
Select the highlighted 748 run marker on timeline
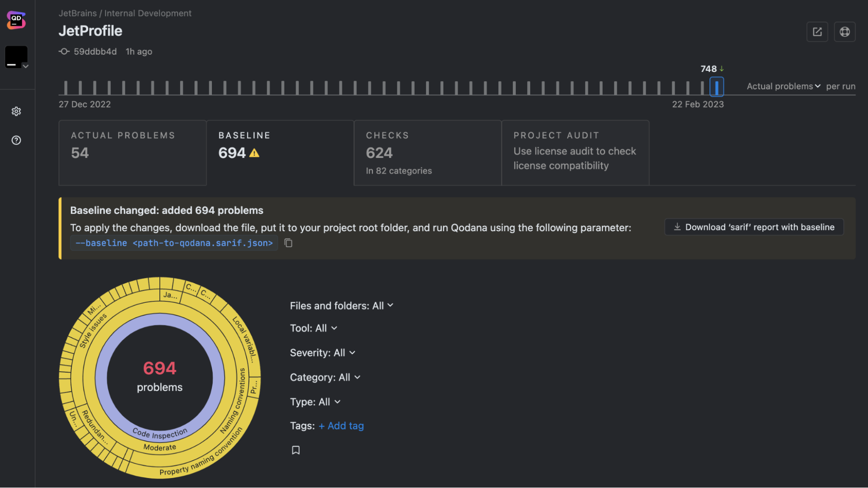(x=716, y=87)
